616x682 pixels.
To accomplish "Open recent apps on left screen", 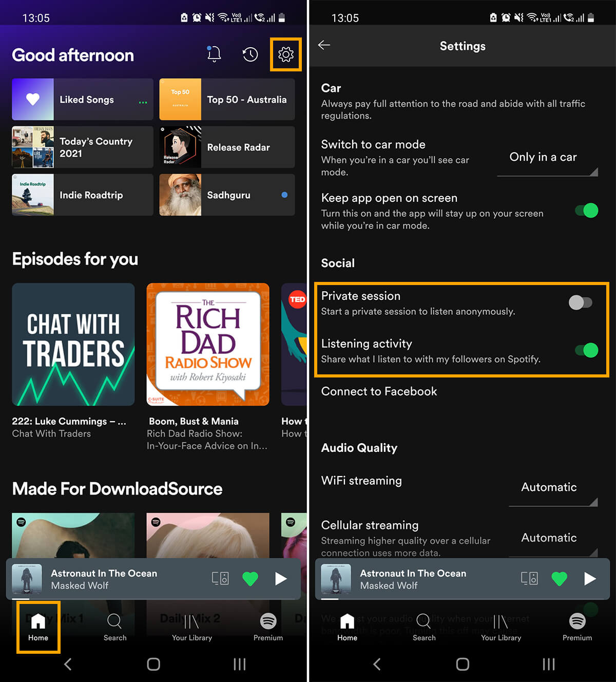I will pyautogui.click(x=239, y=664).
